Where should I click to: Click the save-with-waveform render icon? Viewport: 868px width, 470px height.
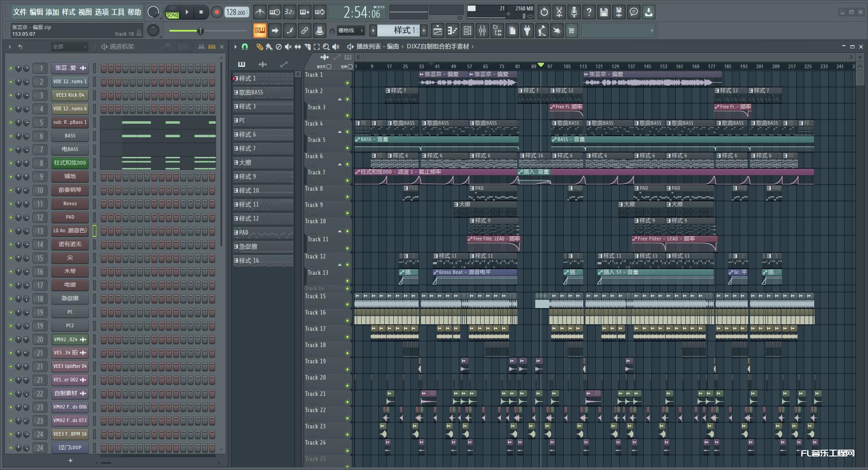[x=619, y=12]
